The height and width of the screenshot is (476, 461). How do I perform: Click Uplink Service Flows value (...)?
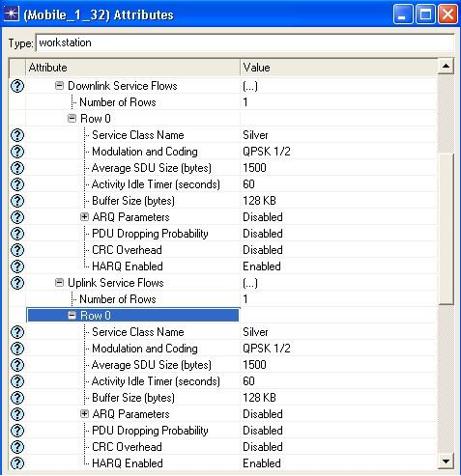(x=250, y=283)
